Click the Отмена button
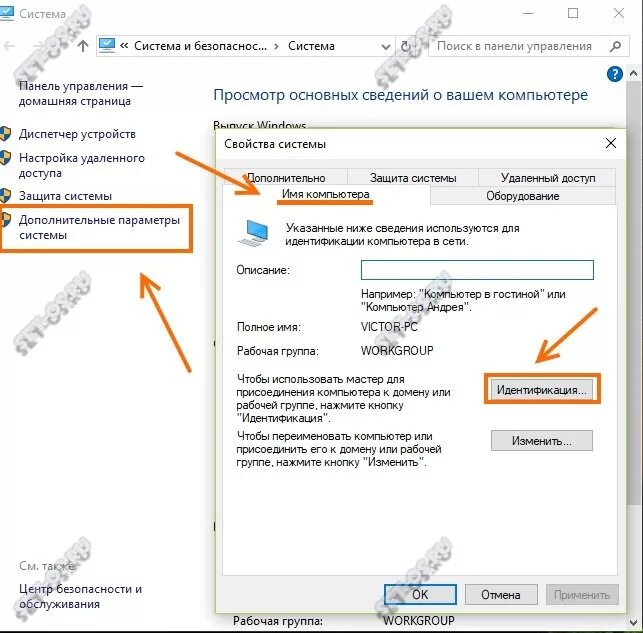The width and height of the screenshot is (643, 633). click(501, 594)
